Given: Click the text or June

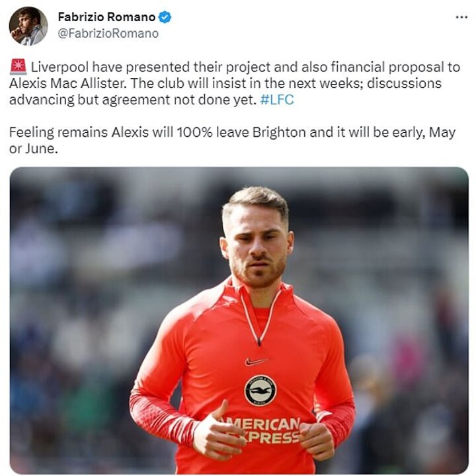Looking at the screenshot, I should tap(34, 149).
